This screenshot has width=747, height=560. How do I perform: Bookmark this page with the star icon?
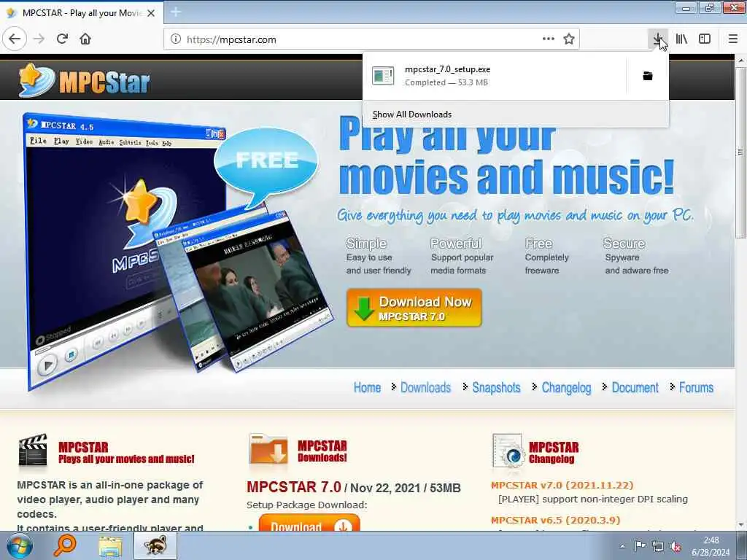point(569,39)
